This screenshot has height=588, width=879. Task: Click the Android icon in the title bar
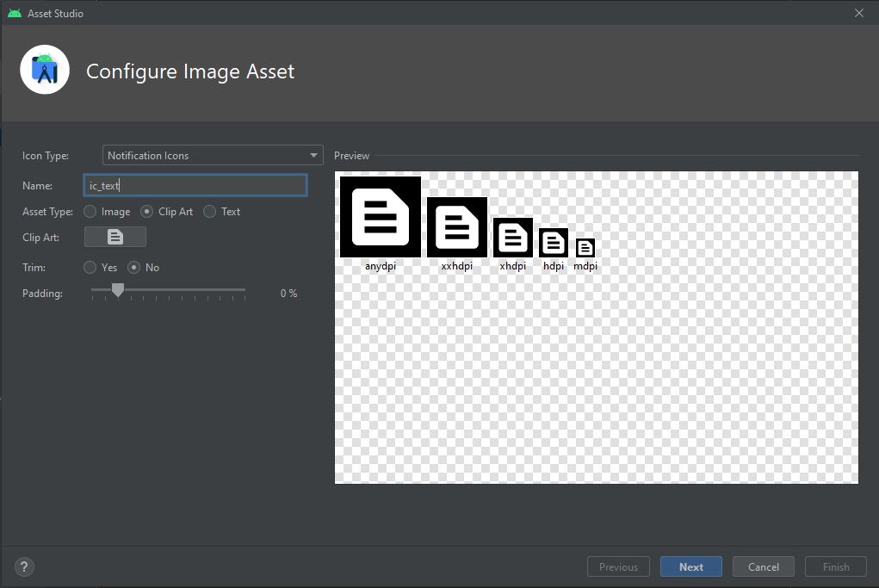[15, 14]
